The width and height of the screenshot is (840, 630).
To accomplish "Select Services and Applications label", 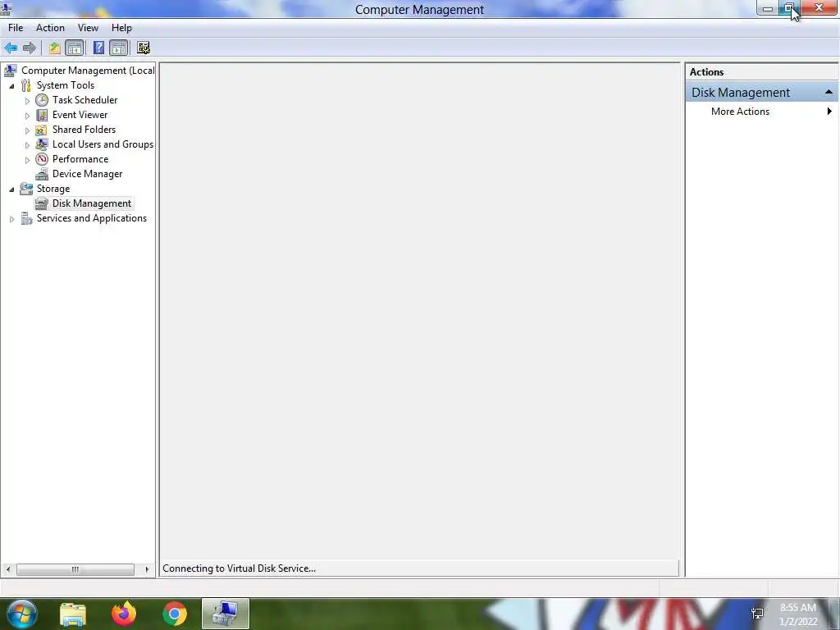I will click(92, 218).
